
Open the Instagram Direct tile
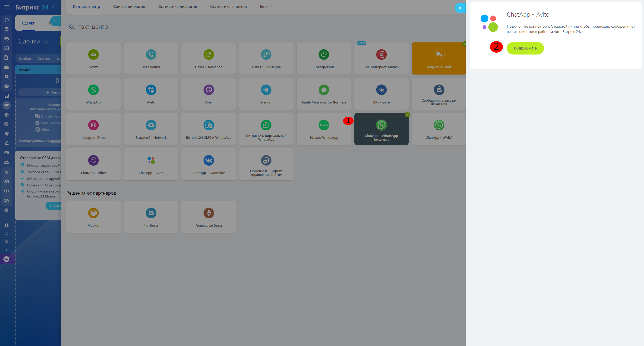point(93,129)
